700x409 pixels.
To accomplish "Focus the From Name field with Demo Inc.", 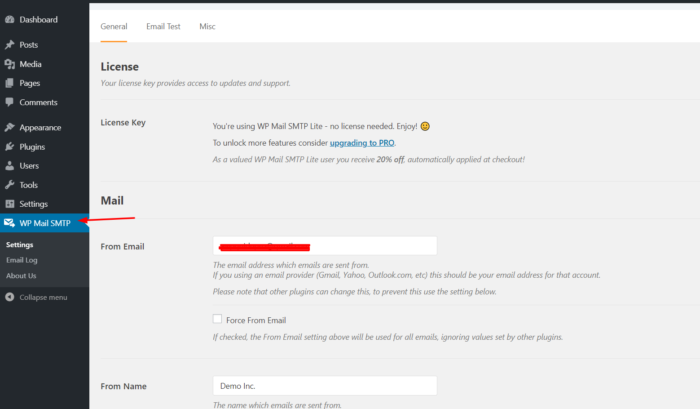I will [325, 386].
